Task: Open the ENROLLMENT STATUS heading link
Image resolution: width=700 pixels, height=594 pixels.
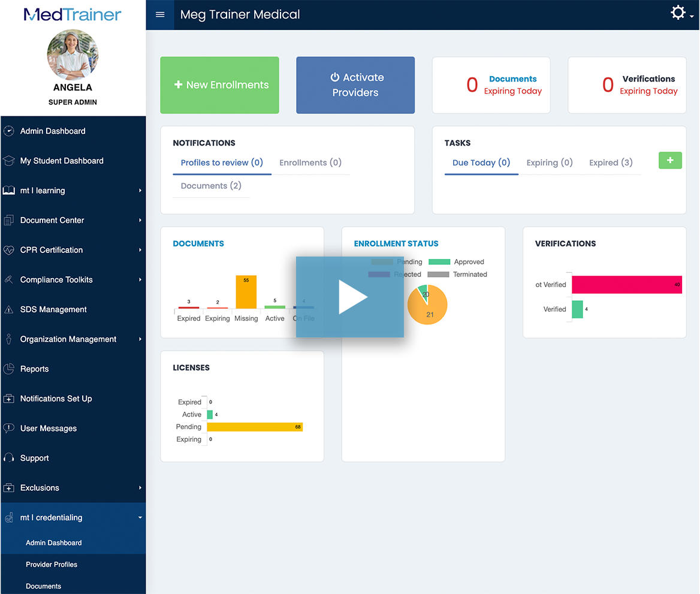Action: tap(396, 243)
